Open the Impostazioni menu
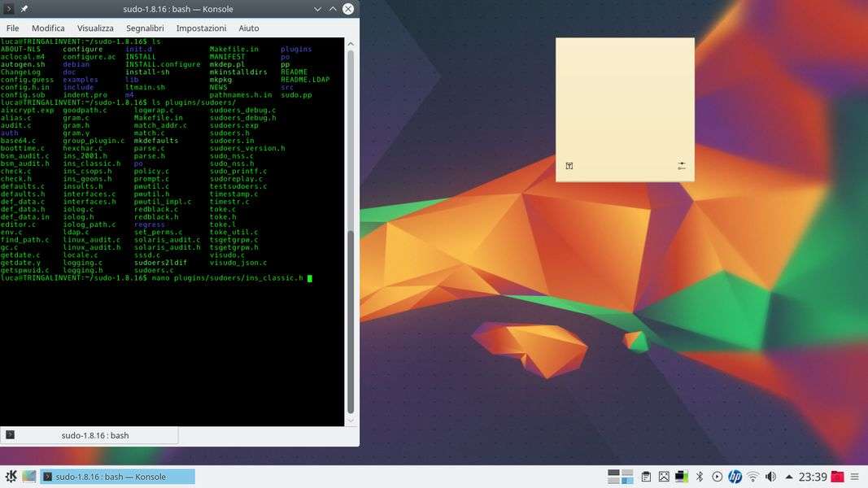 [201, 28]
